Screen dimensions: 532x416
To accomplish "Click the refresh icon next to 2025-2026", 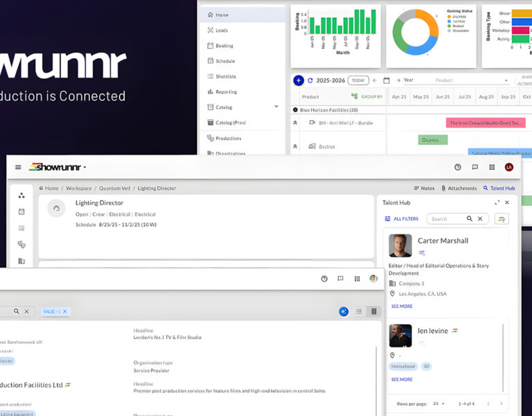I will click(x=310, y=80).
